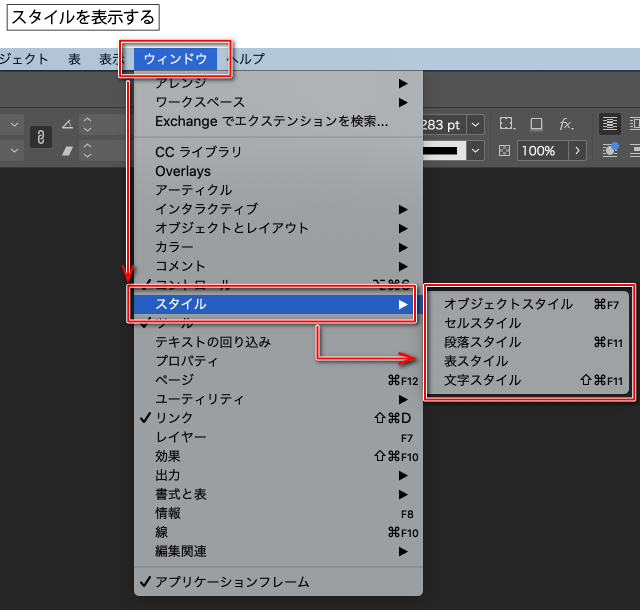640x610 pixels.
Task: Expand the コメント submenu
Action: (278, 266)
